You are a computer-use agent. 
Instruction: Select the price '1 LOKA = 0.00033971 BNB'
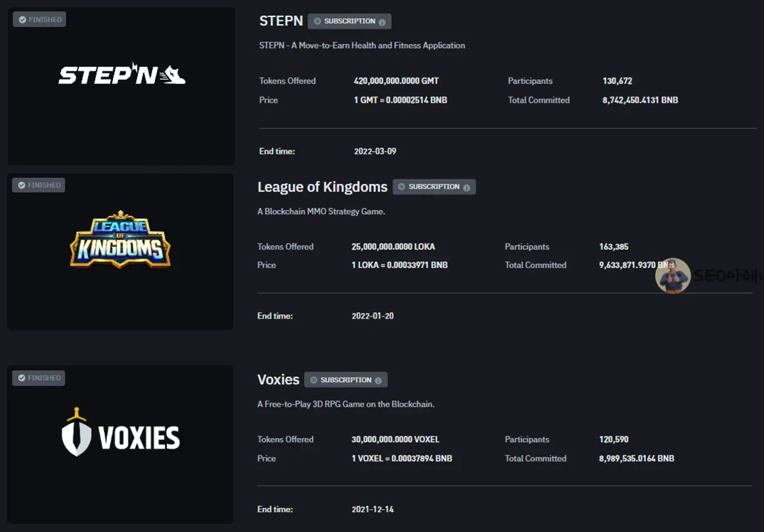click(400, 265)
